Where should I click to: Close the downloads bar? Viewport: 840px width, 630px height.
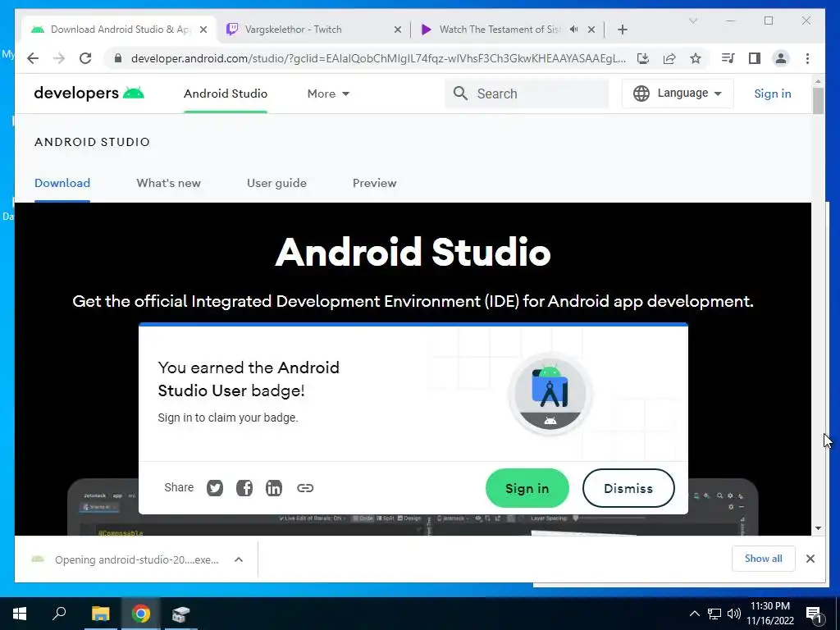(810, 559)
